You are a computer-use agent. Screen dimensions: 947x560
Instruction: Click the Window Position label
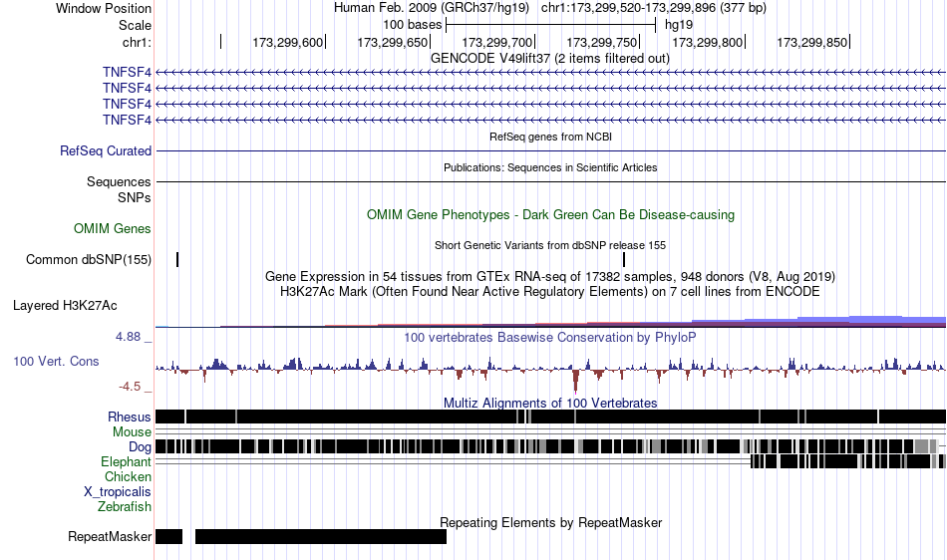104,8
